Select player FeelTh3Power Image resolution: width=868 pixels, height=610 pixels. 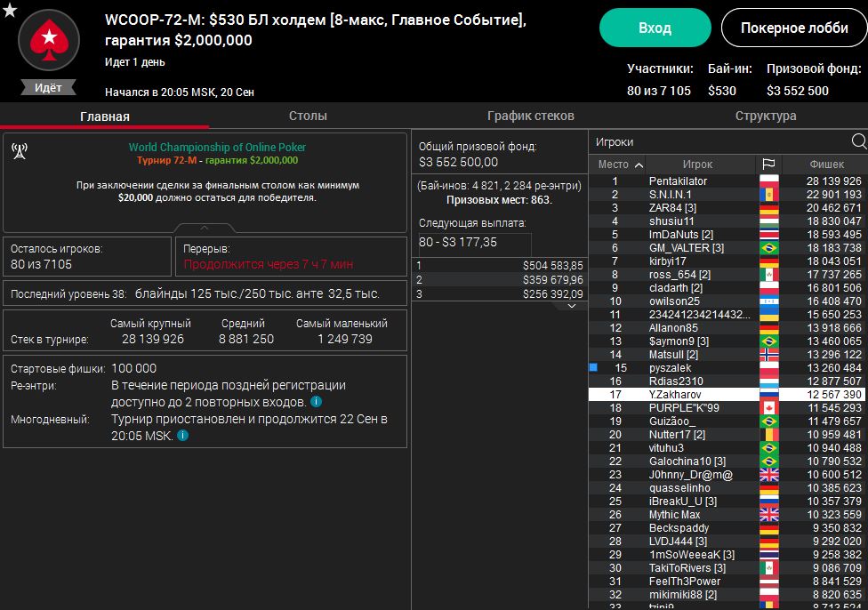pyautogui.click(x=727, y=582)
